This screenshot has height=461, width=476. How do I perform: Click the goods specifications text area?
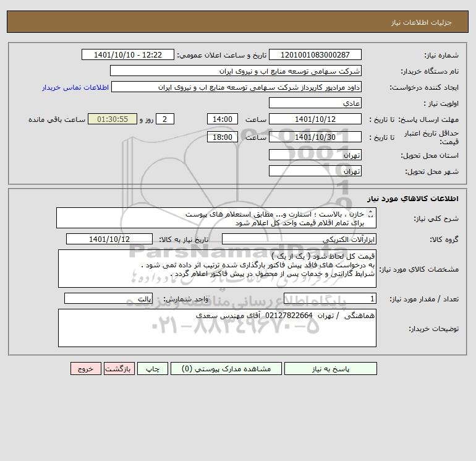(217, 269)
